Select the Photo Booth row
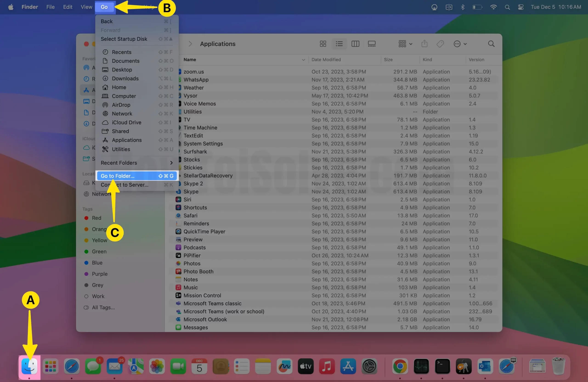588x382 pixels. pyautogui.click(x=334, y=272)
